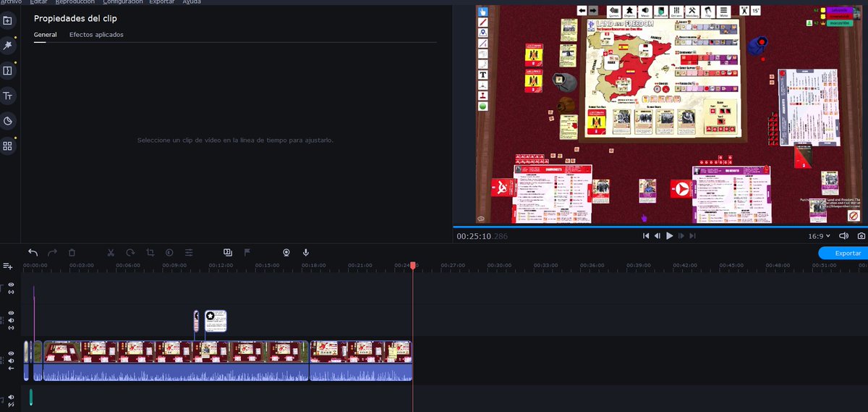Viewport: 868px width, 412px height.
Task: Open the Reproducción menu
Action: (x=75, y=2)
